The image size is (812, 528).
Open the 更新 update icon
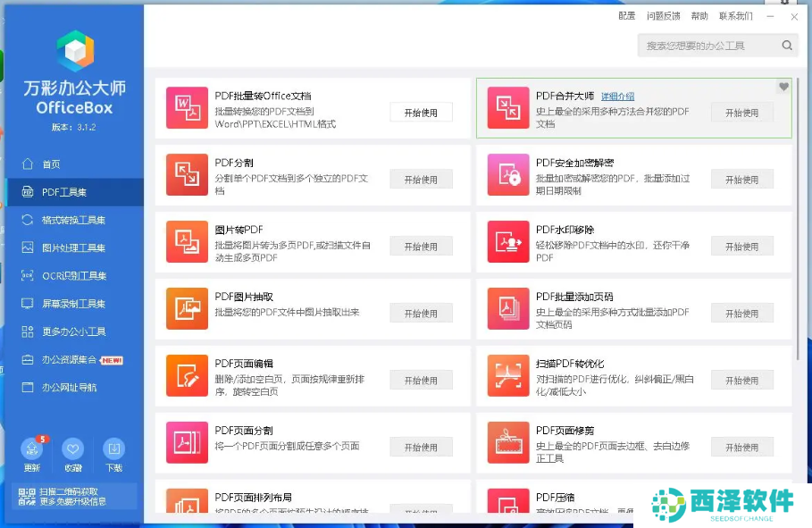pyautogui.click(x=31, y=448)
